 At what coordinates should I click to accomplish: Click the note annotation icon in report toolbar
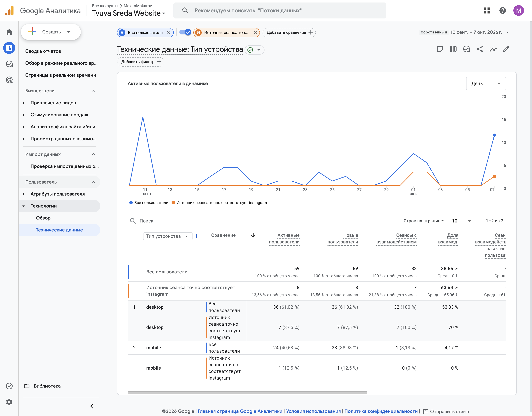(440, 49)
